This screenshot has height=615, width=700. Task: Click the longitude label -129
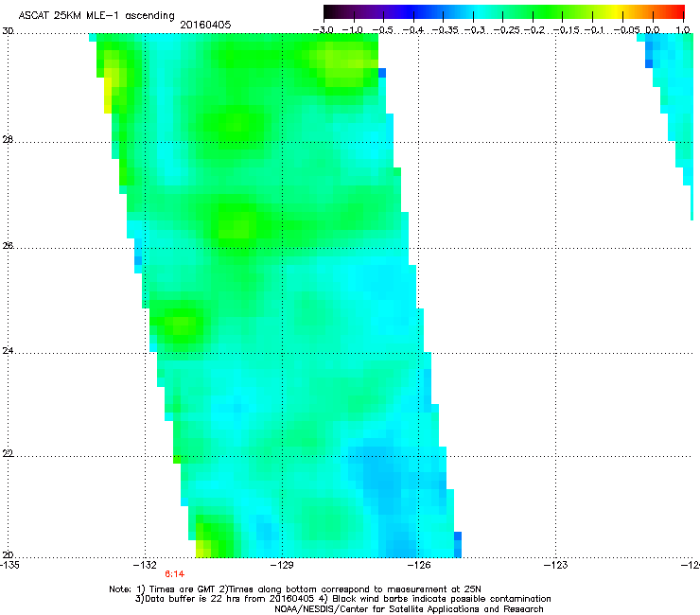click(x=282, y=565)
